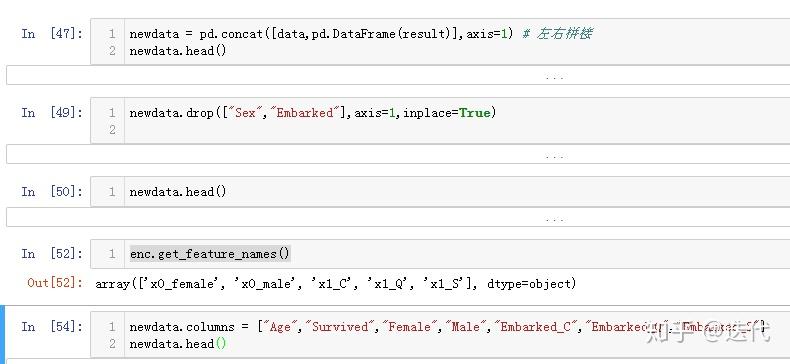
Task: Click the array output text of Out[52]
Action: pos(336,284)
